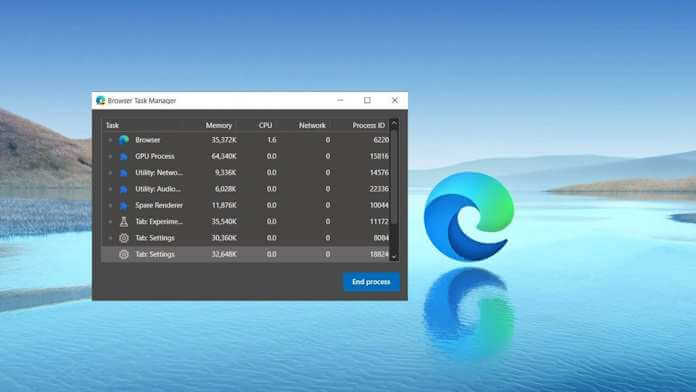Sort processes by CPU column

coord(265,125)
